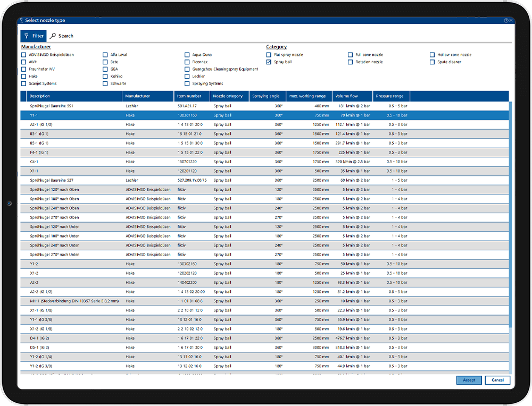Select the M1-1 Steckverbindung DIN 10357 row
This screenshot has height=406, width=532.
pyautogui.click(x=264, y=301)
